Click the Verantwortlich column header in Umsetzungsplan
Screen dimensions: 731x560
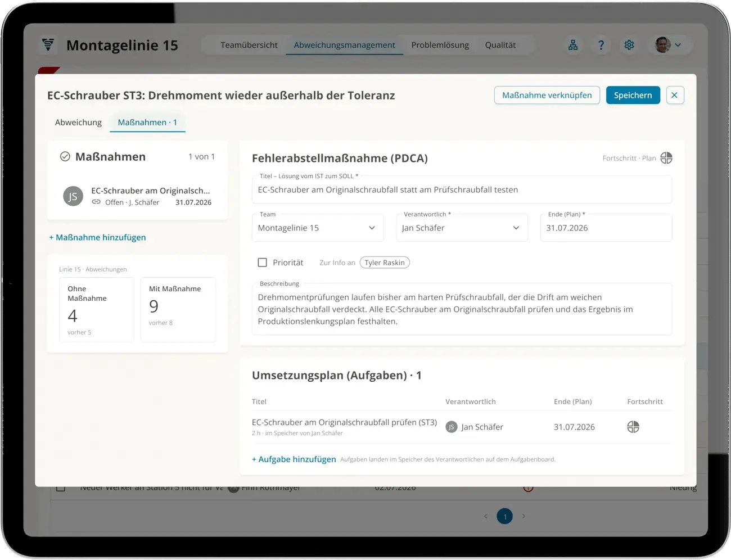tap(471, 401)
